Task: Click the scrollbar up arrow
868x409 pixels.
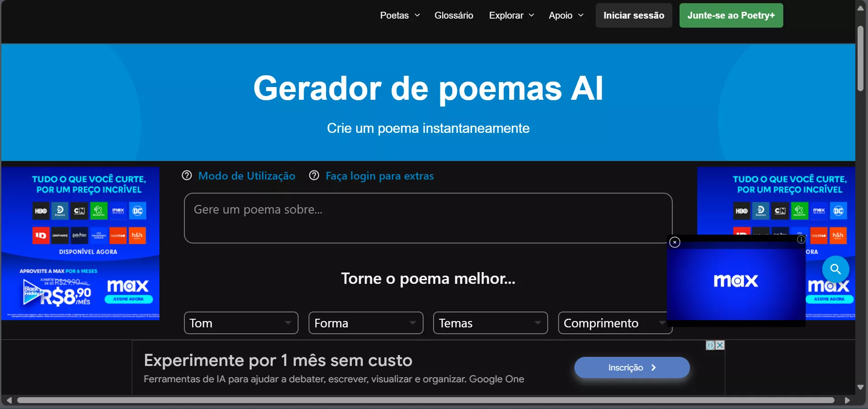Action: click(x=860, y=7)
